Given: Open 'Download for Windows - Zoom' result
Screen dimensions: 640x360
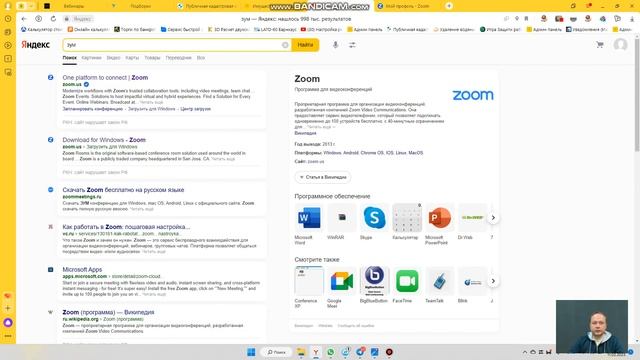Looking at the screenshot, I should pyautogui.click(x=104, y=140).
